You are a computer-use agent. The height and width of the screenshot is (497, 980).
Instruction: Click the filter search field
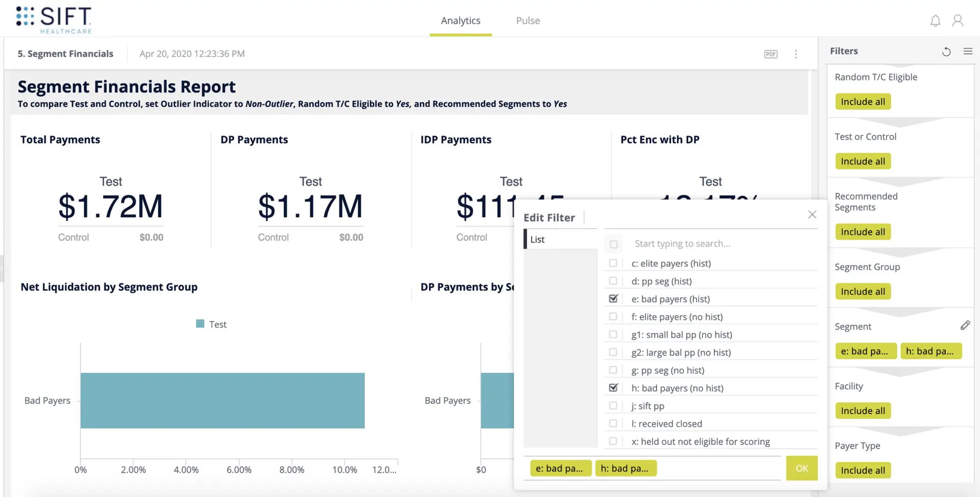[683, 243]
